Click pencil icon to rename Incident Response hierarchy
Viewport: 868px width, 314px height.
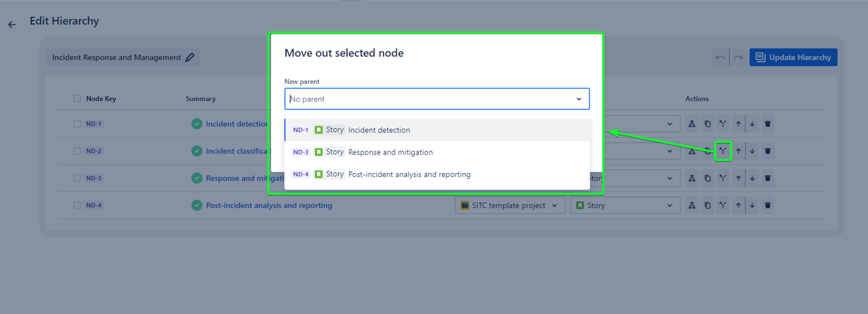pyautogui.click(x=190, y=57)
